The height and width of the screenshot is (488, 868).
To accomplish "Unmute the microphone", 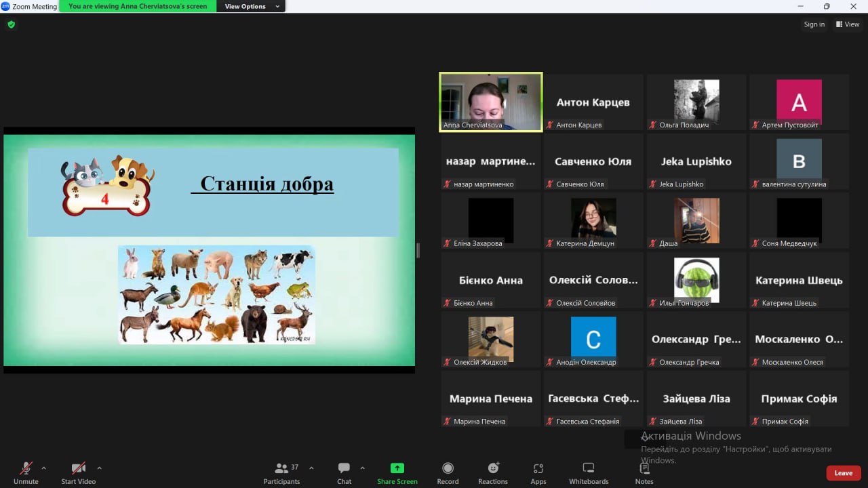I will [x=26, y=468].
